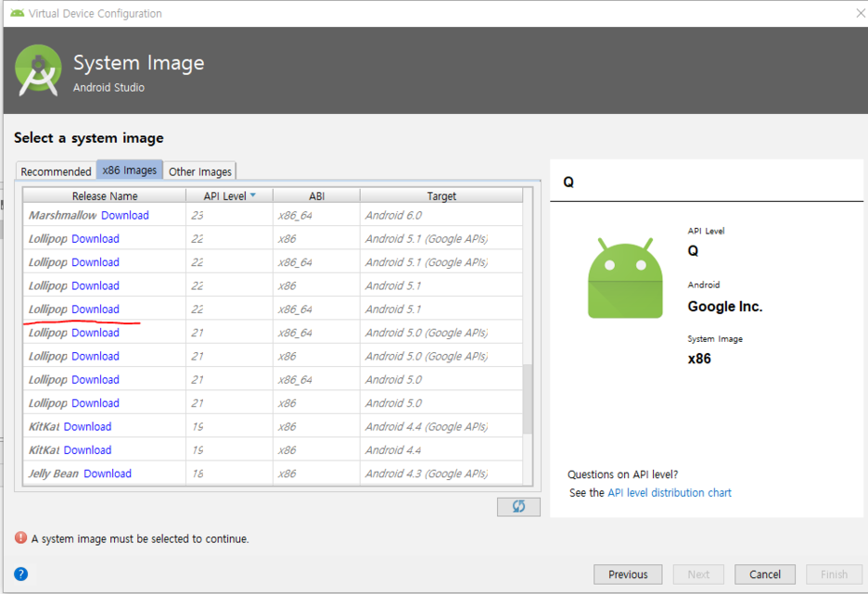Select the Android 4.4 (Google APIs) target cell
Image resolution: width=868 pixels, height=594 pixels.
coord(441,427)
